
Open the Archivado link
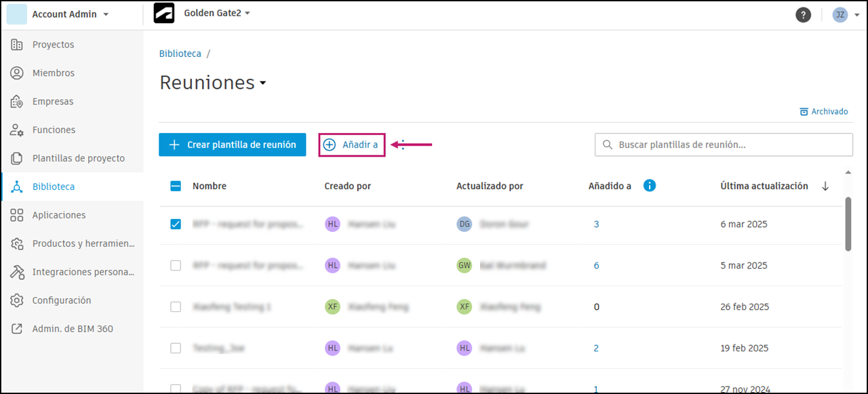coord(824,112)
